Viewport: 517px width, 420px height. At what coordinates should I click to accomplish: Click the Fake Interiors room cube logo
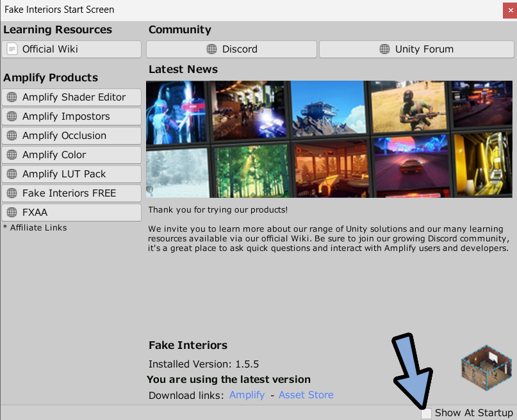pos(487,368)
